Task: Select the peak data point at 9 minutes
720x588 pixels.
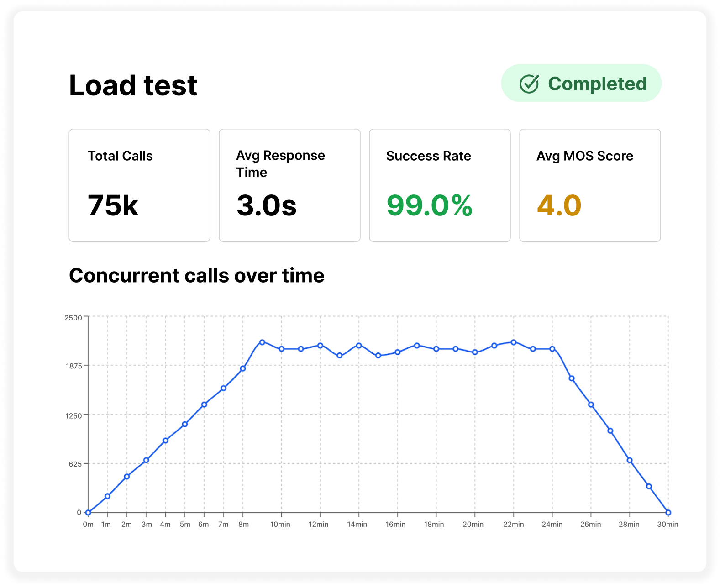Action: point(262,342)
